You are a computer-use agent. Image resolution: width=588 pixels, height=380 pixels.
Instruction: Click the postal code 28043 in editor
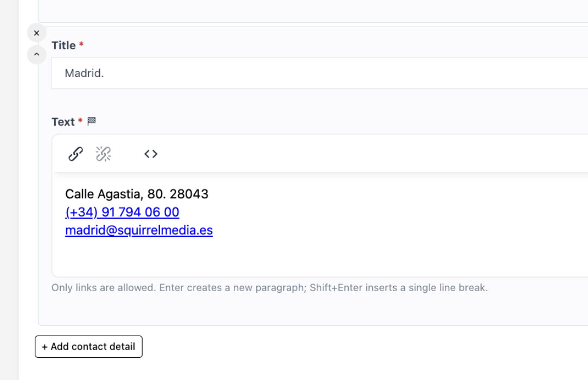tap(189, 194)
